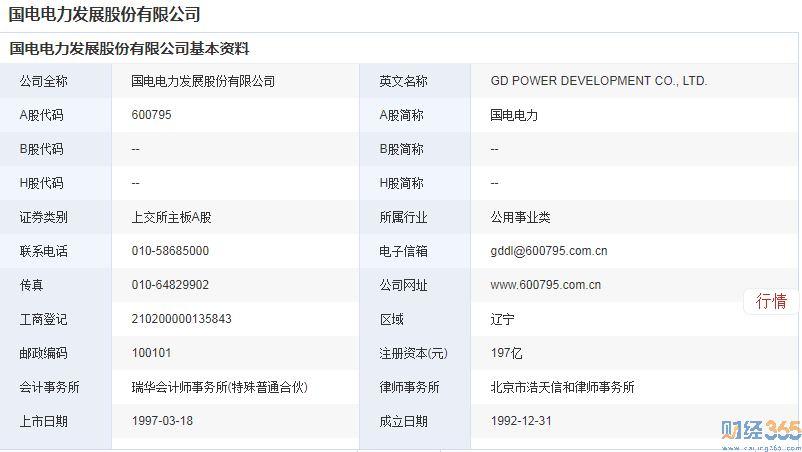Click the 传真 label

pyautogui.click(x=31, y=285)
